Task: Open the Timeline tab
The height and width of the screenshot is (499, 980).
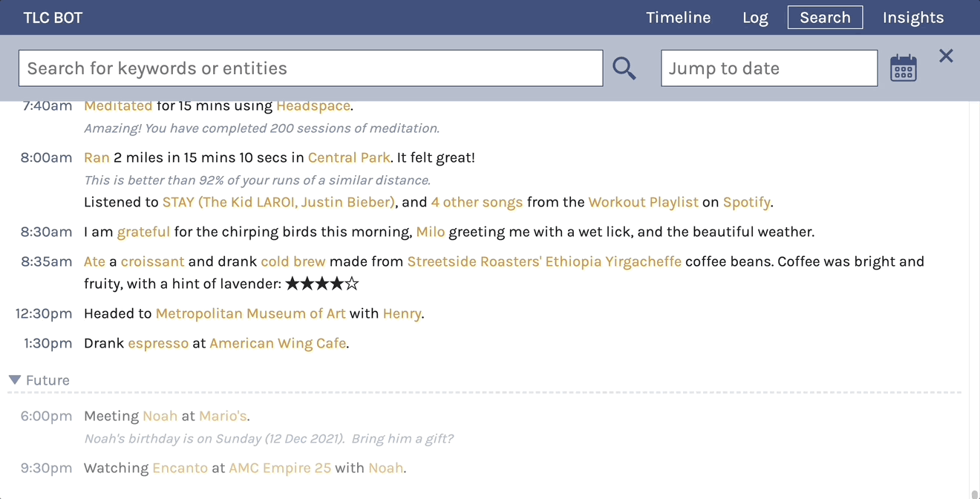Action: coord(679,18)
